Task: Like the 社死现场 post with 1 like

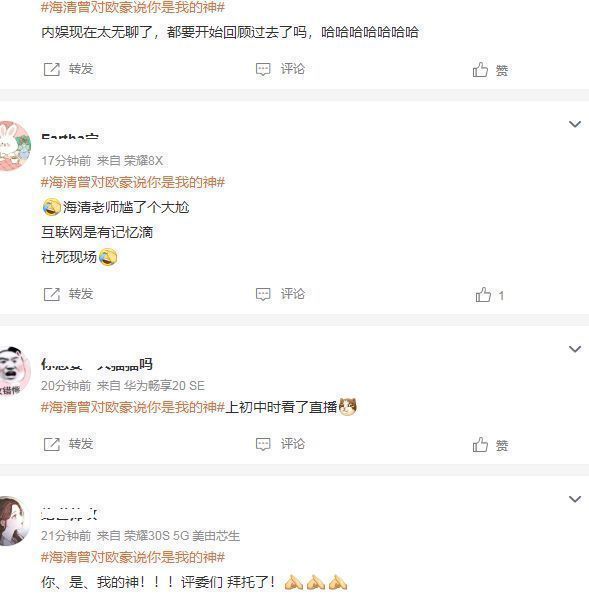Action: pos(490,295)
